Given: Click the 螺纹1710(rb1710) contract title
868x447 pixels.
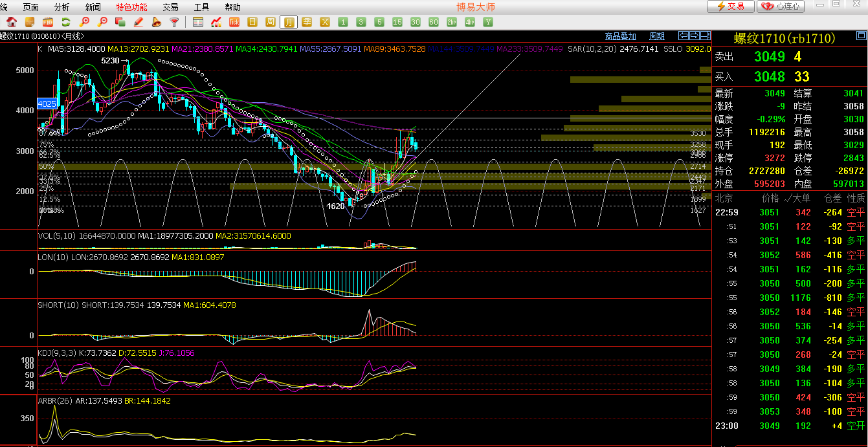Looking at the screenshot, I should click(x=784, y=39).
